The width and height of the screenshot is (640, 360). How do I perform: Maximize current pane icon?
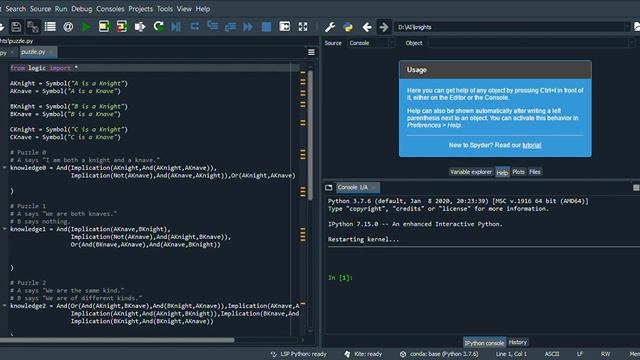(284, 27)
